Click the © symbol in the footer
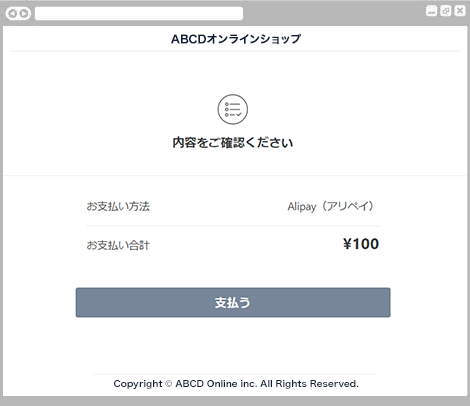470x406 pixels. point(169,384)
